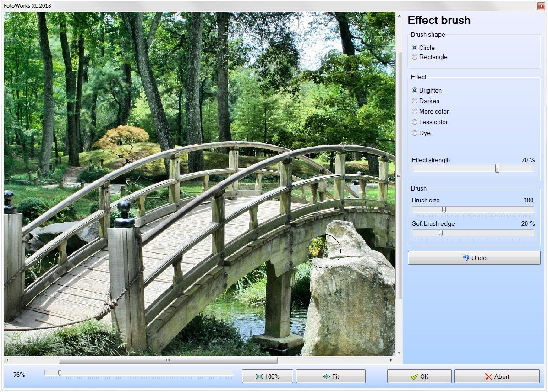Click the 100% zoom frame icon

click(259, 376)
